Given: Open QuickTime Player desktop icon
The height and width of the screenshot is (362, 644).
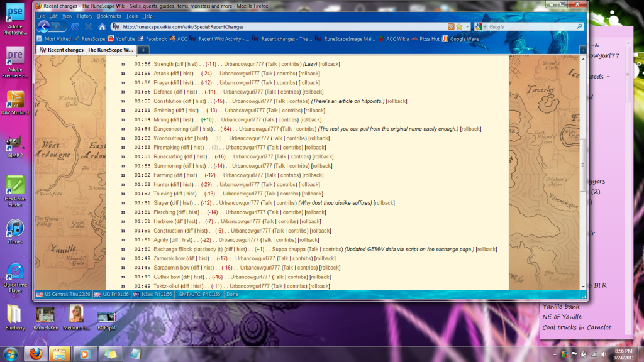Looking at the screenshot, I should click(15, 278).
